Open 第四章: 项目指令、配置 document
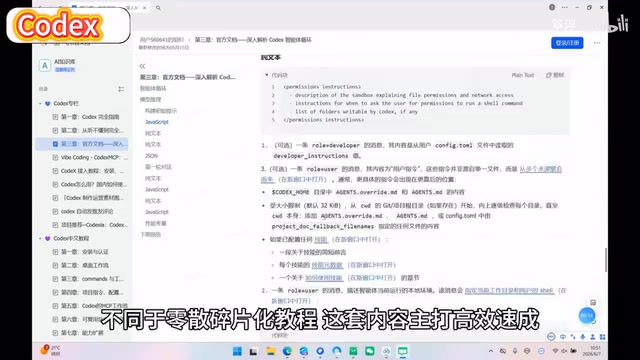Viewport: 640px width, 360px height. coord(88,292)
